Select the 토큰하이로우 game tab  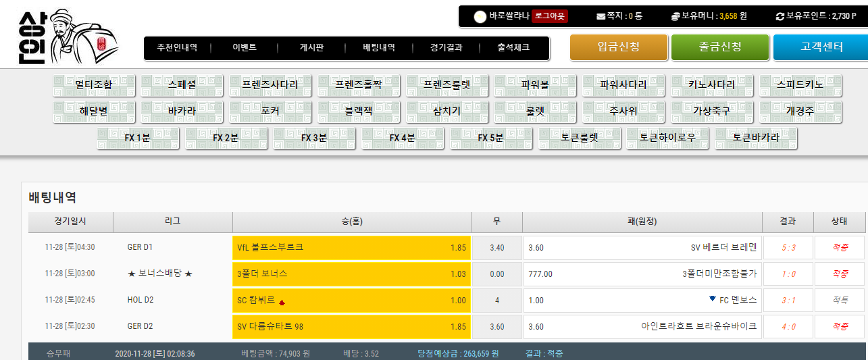667,138
